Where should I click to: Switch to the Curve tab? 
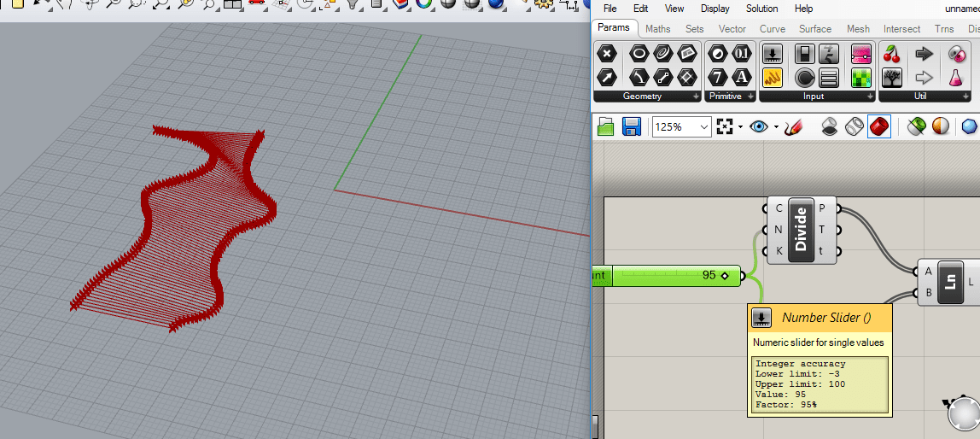coord(773,29)
